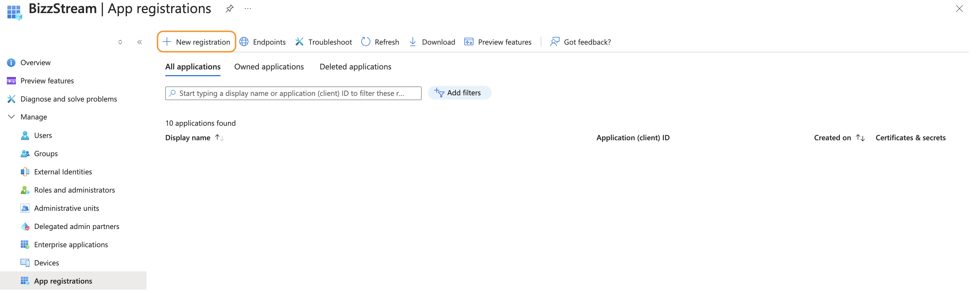The width and height of the screenshot is (980, 293).
Task: Switch to Owned applications tab
Action: [269, 67]
